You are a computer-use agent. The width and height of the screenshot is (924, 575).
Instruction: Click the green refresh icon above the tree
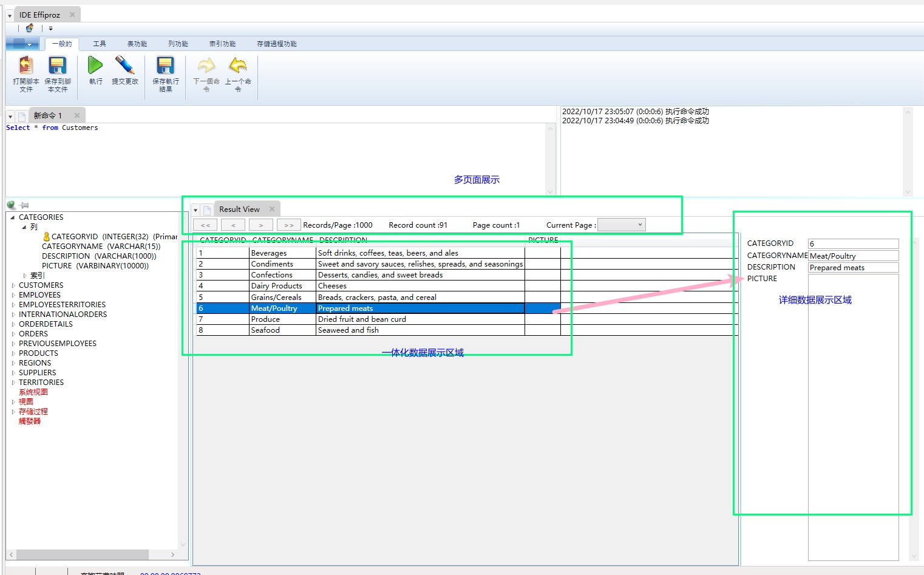(12, 205)
